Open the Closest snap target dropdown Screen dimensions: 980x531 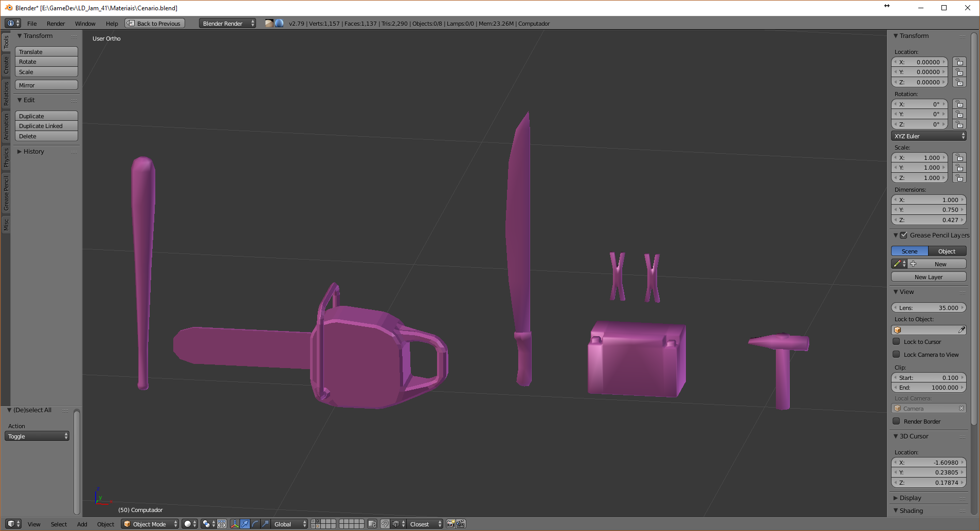coord(425,524)
